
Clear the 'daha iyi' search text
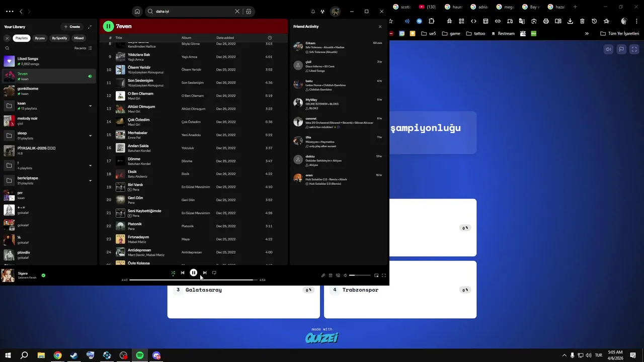click(x=237, y=11)
